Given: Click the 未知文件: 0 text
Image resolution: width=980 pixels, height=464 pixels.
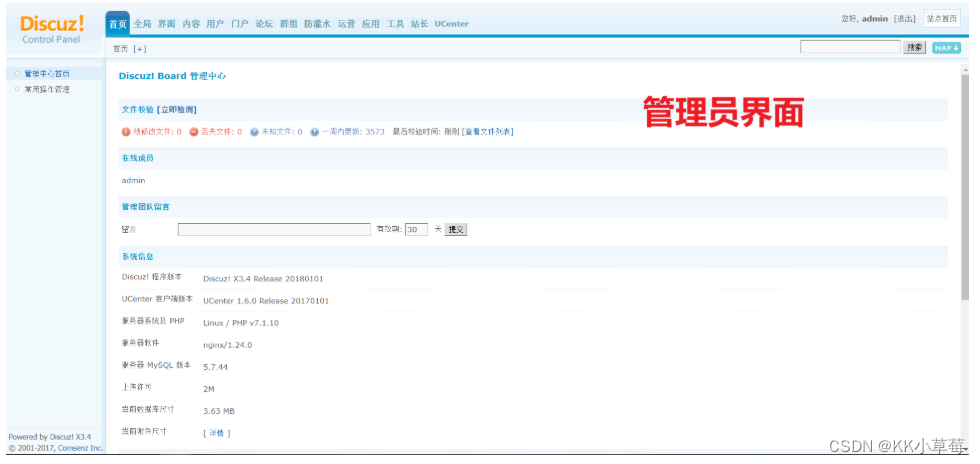Looking at the screenshot, I should 282,132.
